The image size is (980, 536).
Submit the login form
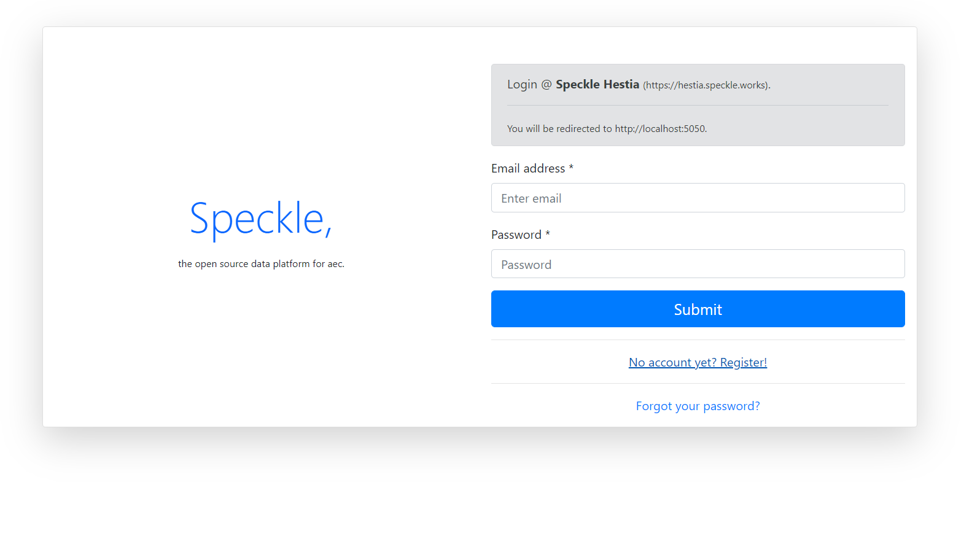698,309
